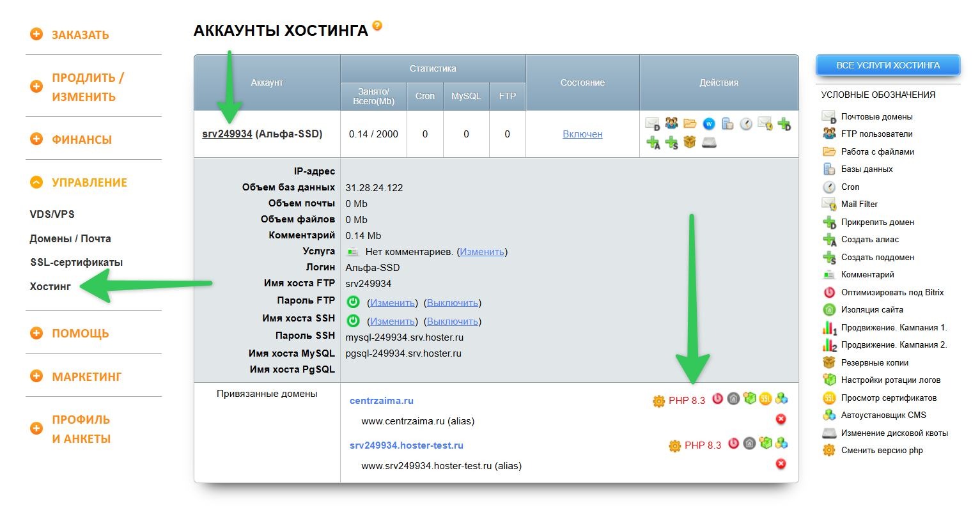Open Cron clock icon in actions

(746, 124)
